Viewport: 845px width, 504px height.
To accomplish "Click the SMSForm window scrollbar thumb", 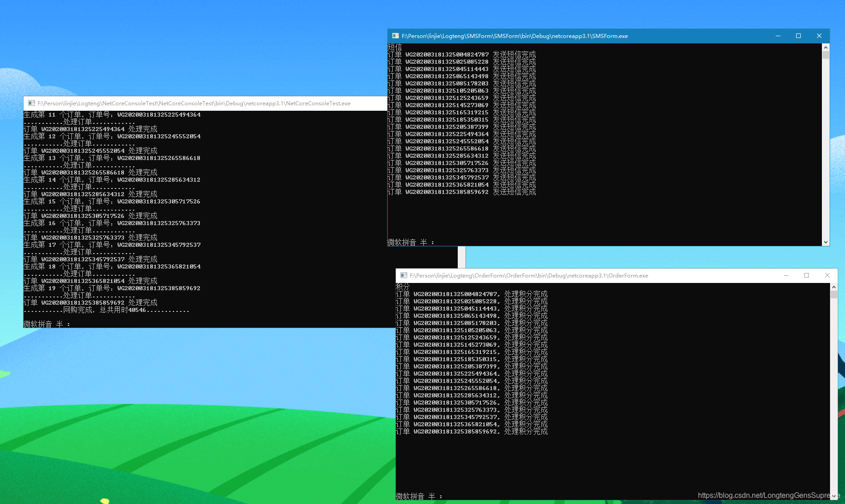I will [826, 55].
